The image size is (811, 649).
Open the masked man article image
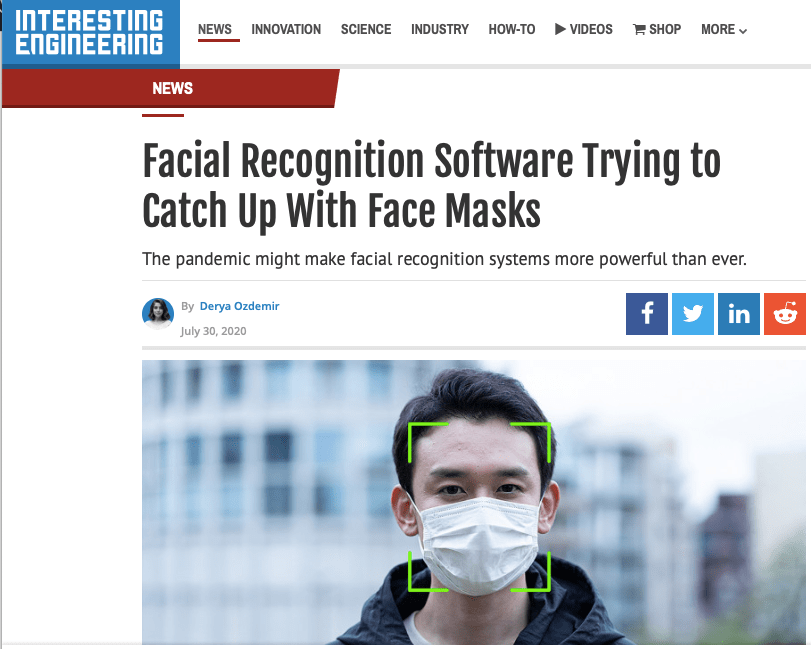pos(473,502)
